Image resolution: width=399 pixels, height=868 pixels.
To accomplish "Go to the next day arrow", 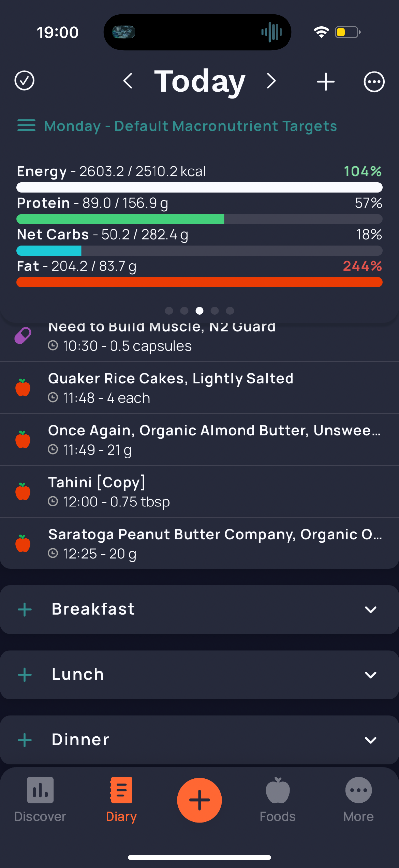I will click(x=271, y=81).
